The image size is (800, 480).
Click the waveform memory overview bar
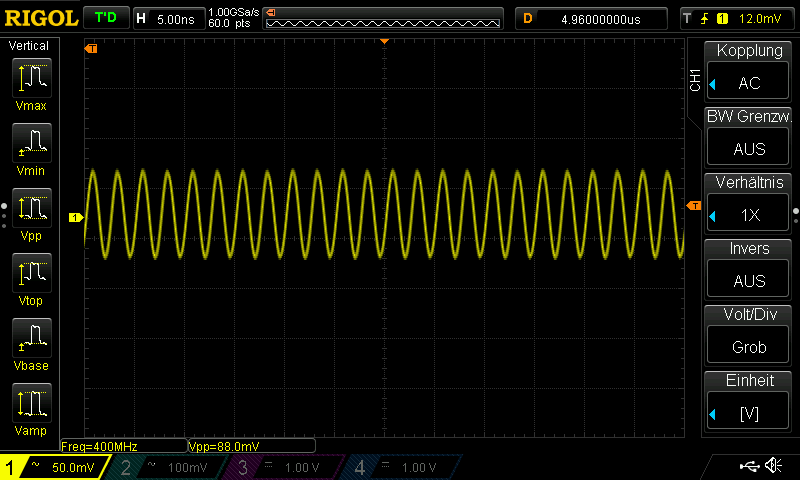(x=383, y=19)
